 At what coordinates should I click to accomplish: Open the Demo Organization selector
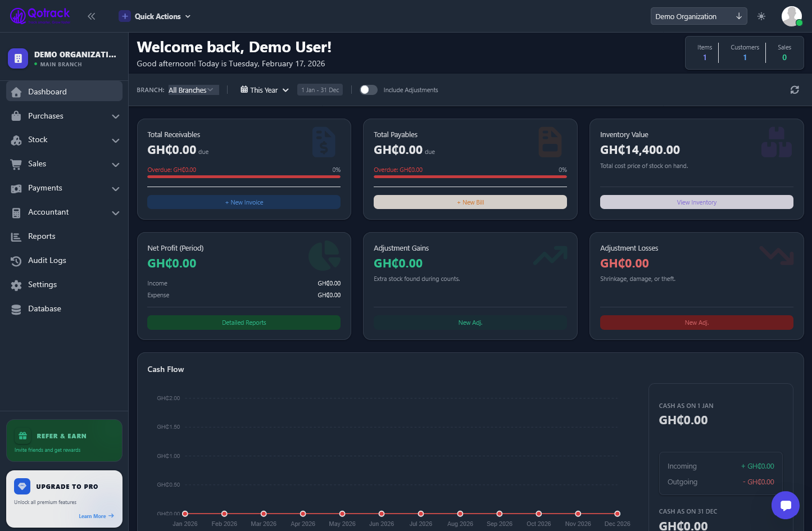coord(698,16)
